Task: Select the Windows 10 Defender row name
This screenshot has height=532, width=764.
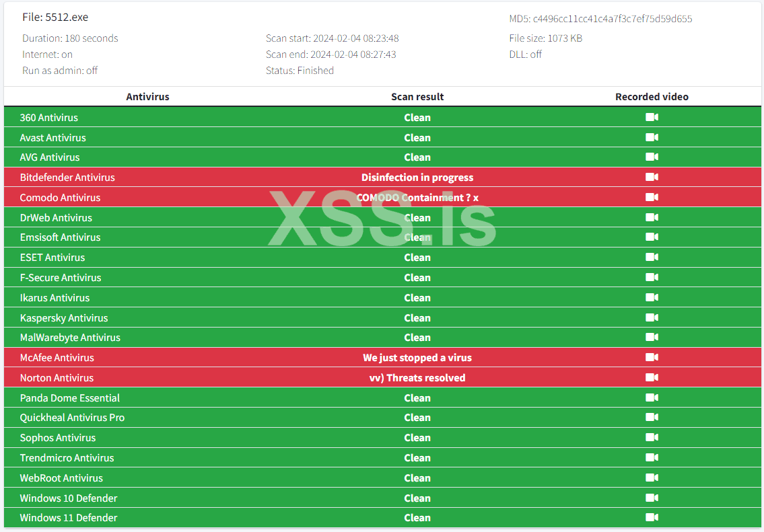Action: [x=69, y=498]
